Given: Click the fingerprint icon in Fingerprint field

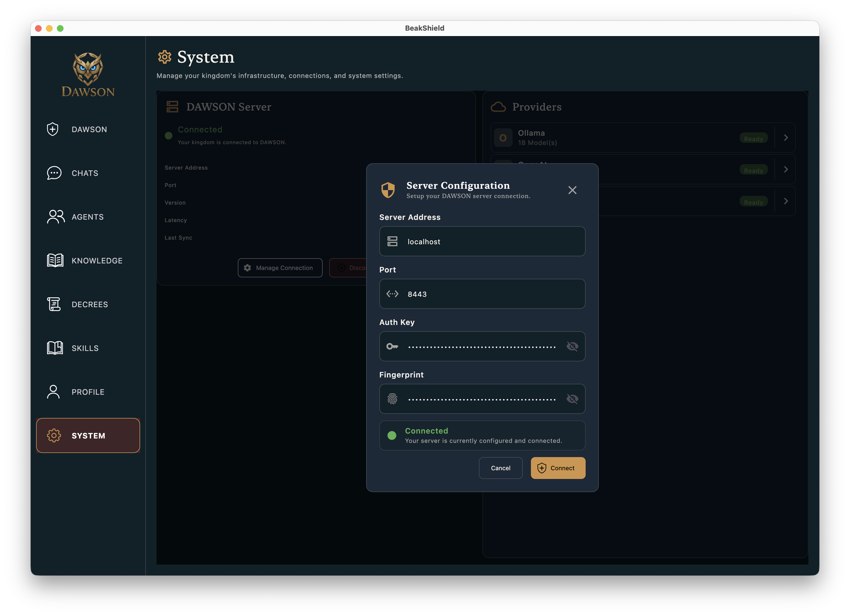Looking at the screenshot, I should (x=392, y=399).
